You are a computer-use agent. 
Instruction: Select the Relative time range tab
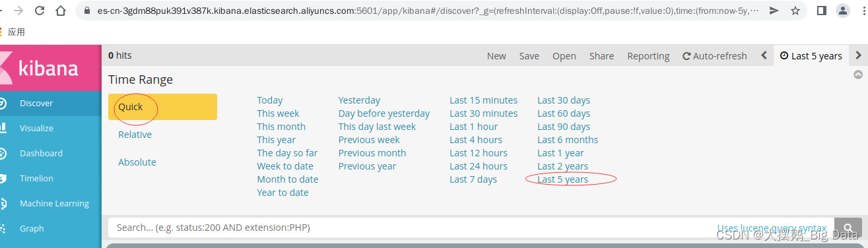click(135, 135)
